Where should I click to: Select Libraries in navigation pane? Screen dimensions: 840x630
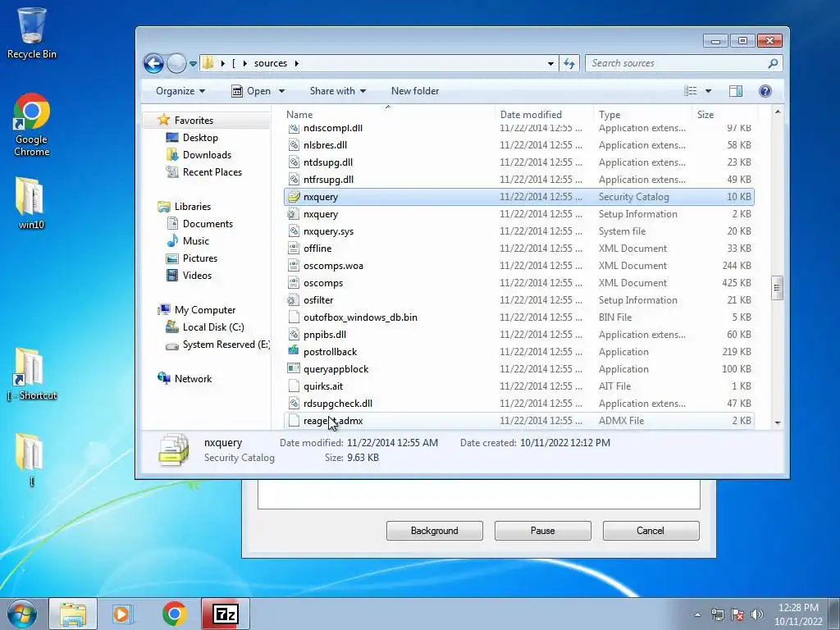coord(192,207)
